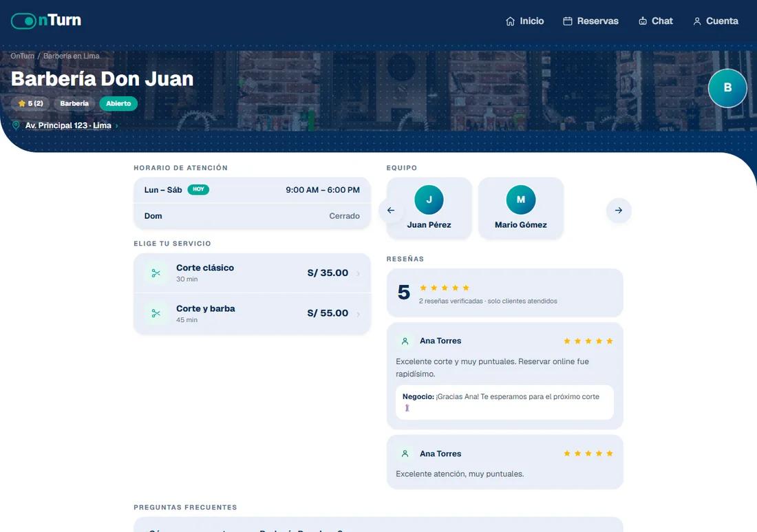This screenshot has height=532, width=757.
Task: Click the Barbería category badge
Action: pyautogui.click(x=74, y=103)
